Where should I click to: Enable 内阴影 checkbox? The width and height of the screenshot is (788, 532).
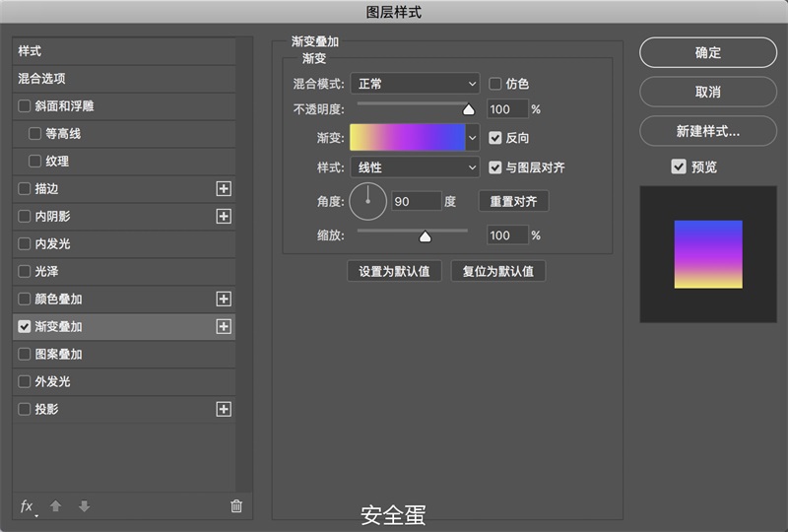24,216
